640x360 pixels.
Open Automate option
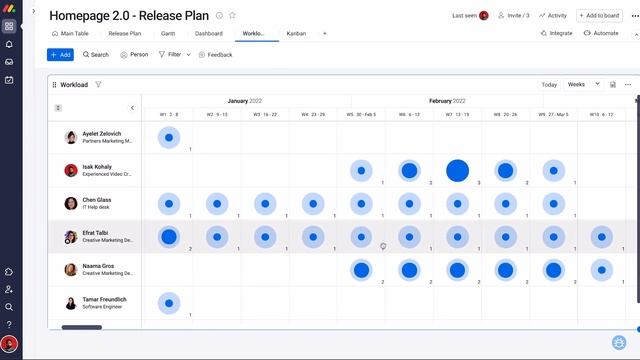click(x=601, y=33)
